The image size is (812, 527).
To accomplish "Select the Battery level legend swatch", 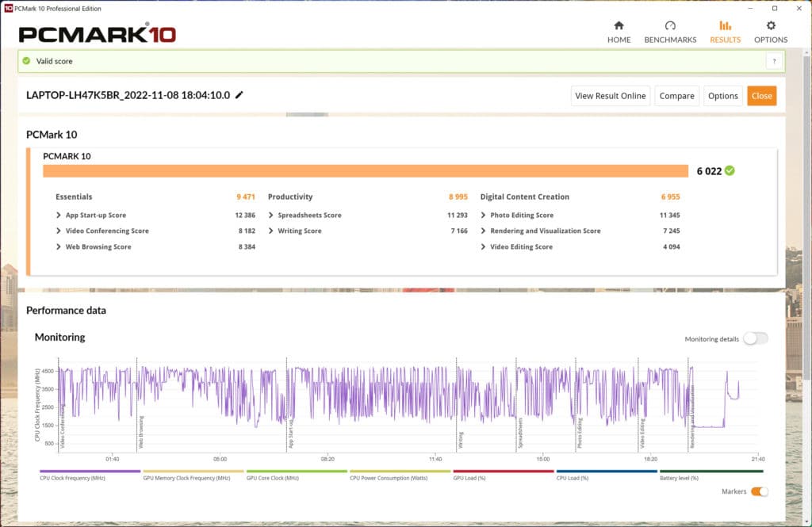I will coord(711,472).
